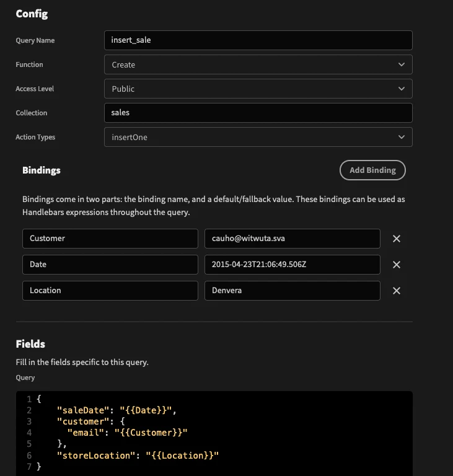Edit the cauho@witwuta.sva default value
453x476 pixels.
tap(292, 239)
